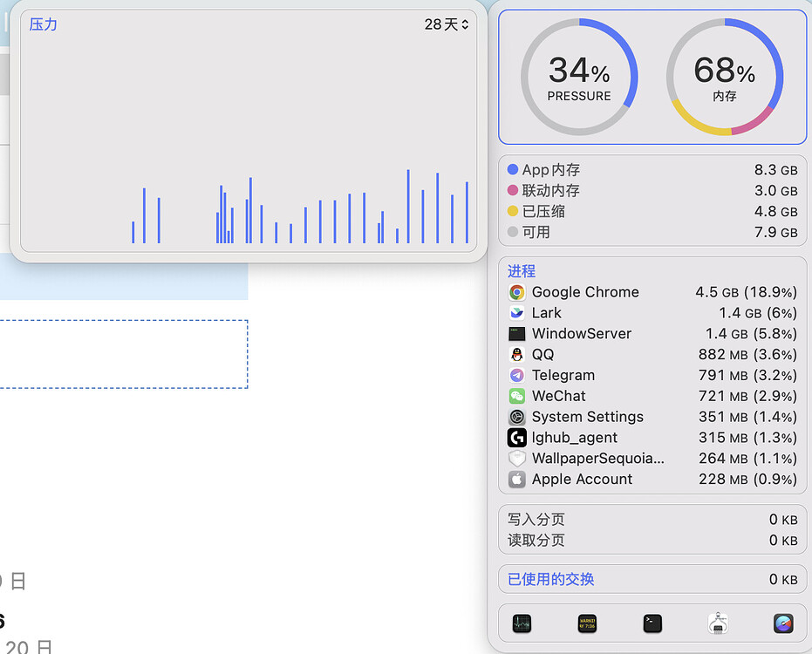The width and height of the screenshot is (812, 654).
Task: Select the 已压缩 4.8 GB value
Action: [775, 211]
